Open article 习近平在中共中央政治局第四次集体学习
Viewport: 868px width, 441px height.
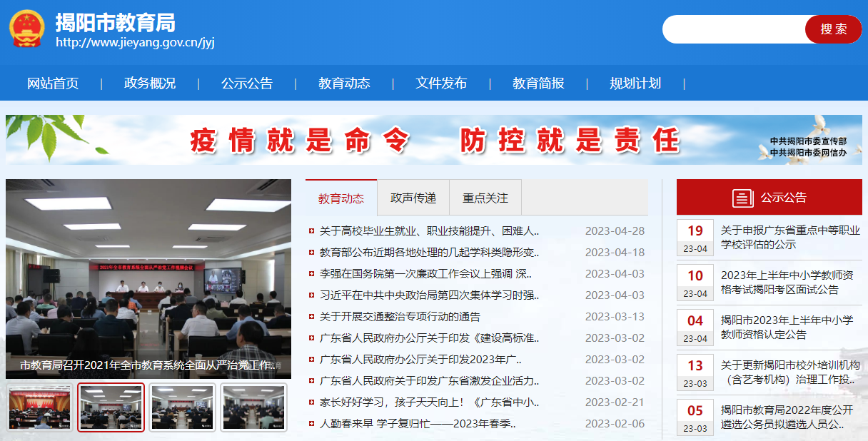(429, 295)
